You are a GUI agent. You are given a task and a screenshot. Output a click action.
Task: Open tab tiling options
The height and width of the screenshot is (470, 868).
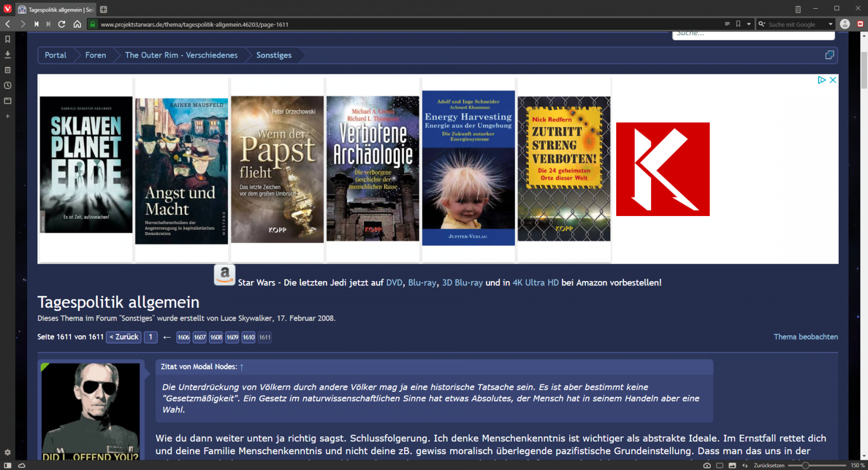[719, 465]
